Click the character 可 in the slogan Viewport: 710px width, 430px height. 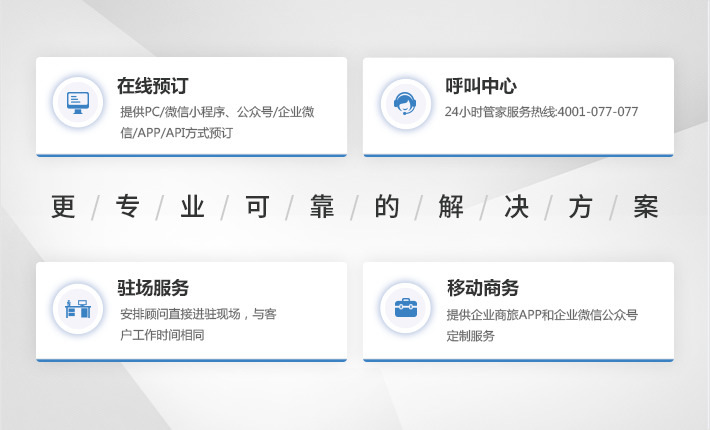pyautogui.click(x=257, y=206)
